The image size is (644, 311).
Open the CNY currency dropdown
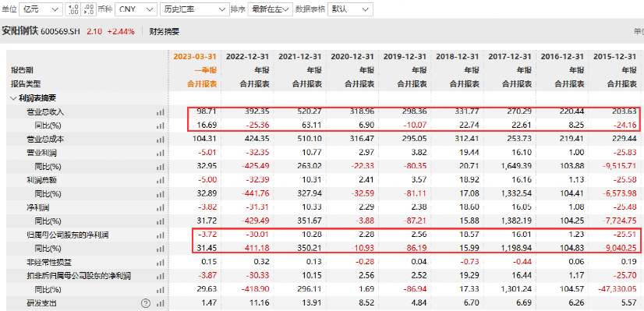click(x=136, y=9)
